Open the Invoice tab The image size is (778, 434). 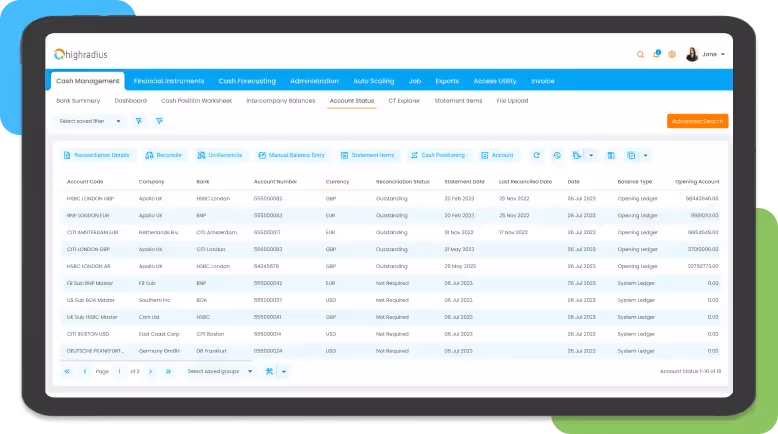(543, 81)
